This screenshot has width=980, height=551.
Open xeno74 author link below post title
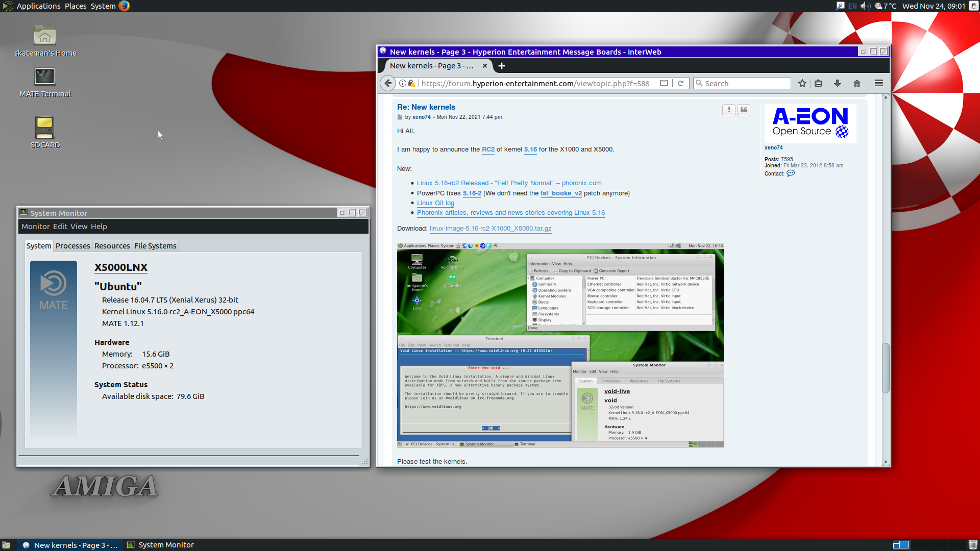(421, 117)
